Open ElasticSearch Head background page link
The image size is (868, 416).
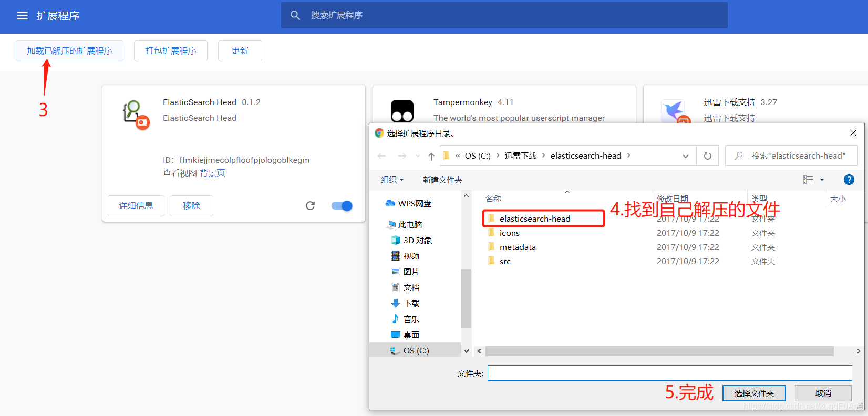click(212, 173)
